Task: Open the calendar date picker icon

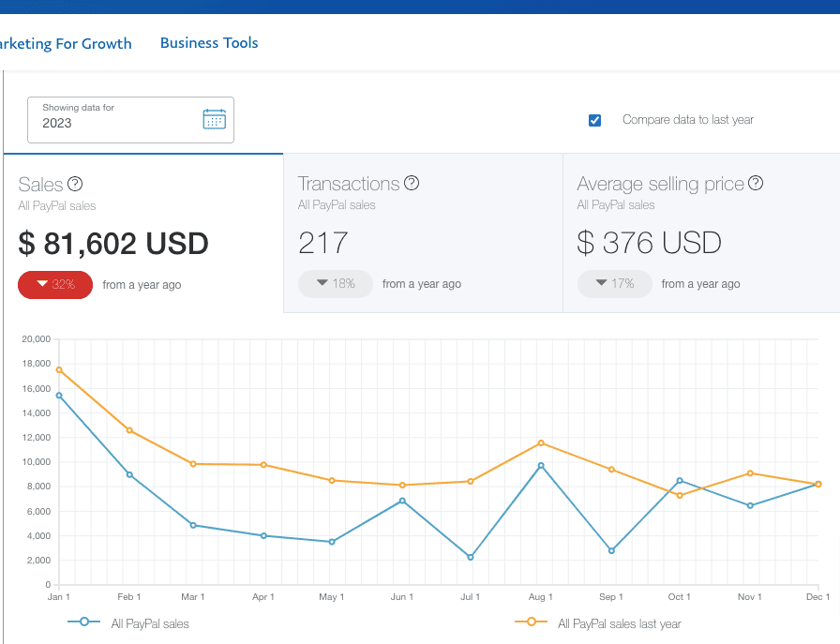Action: pos(214,119)
